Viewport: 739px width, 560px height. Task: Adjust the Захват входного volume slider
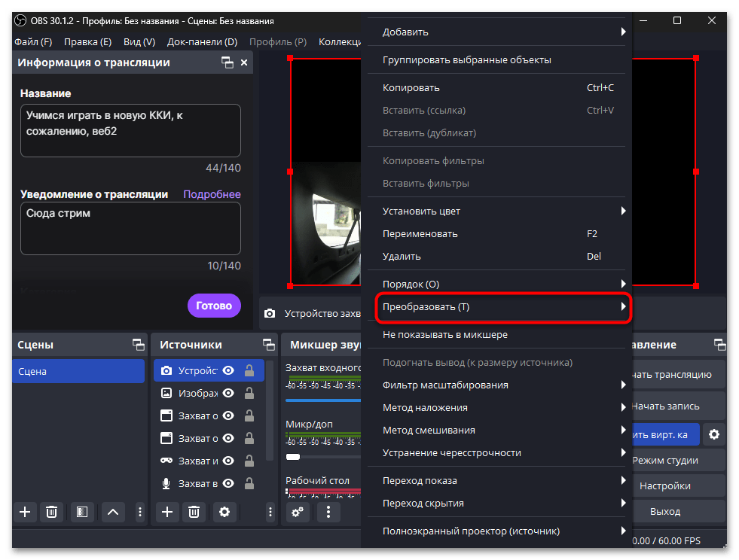(323, 400)
